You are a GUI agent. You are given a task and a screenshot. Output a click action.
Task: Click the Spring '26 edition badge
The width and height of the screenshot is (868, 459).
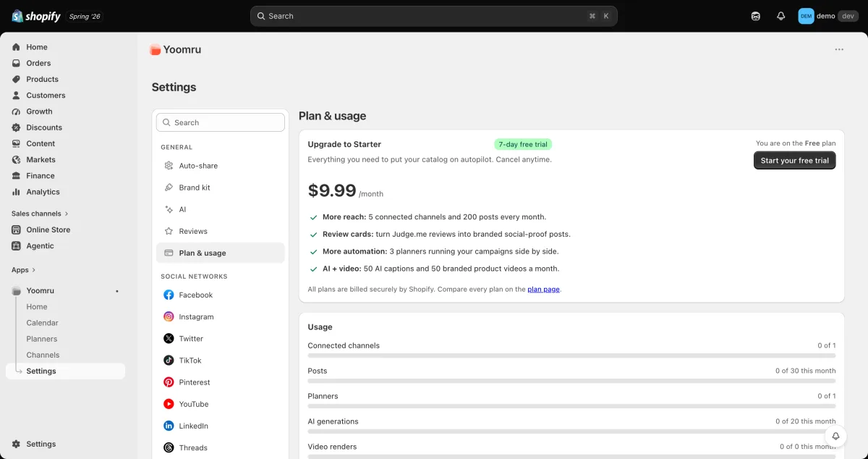(x=85, y=16)
